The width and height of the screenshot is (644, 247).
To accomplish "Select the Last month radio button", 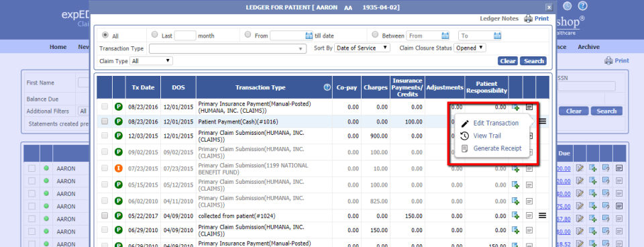I will (154, 35).
